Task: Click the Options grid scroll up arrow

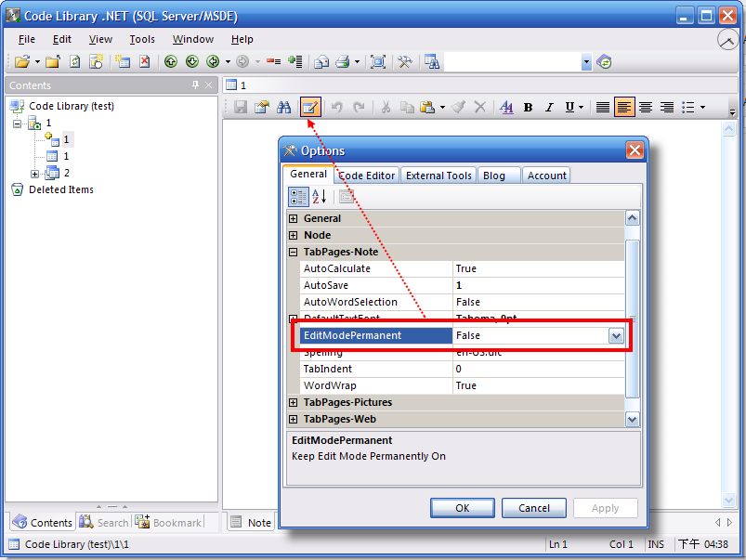Action: click(x=633, y=218)
